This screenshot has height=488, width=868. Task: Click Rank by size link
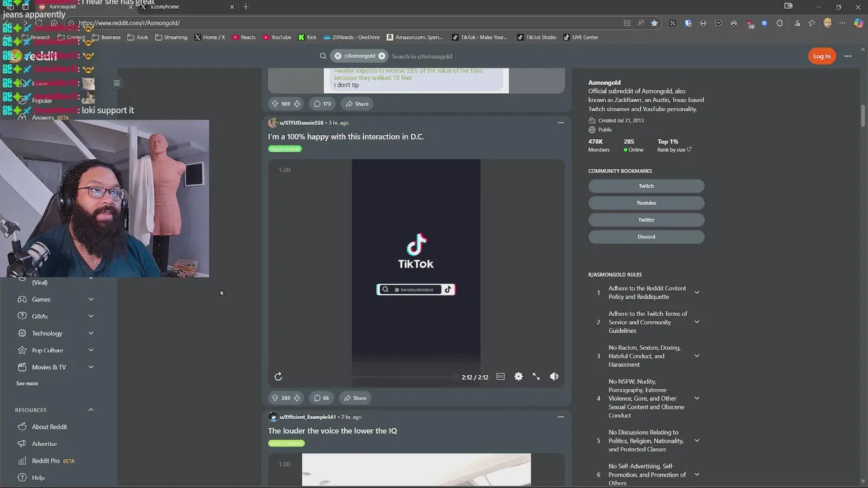(674, 150)
